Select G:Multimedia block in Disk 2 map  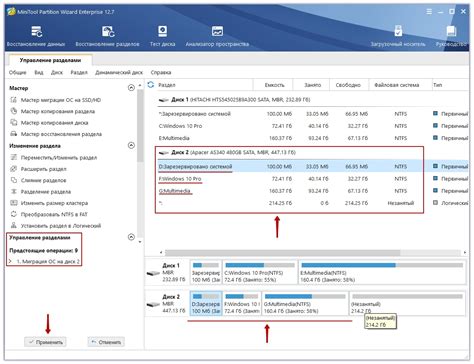coord(305,304)
